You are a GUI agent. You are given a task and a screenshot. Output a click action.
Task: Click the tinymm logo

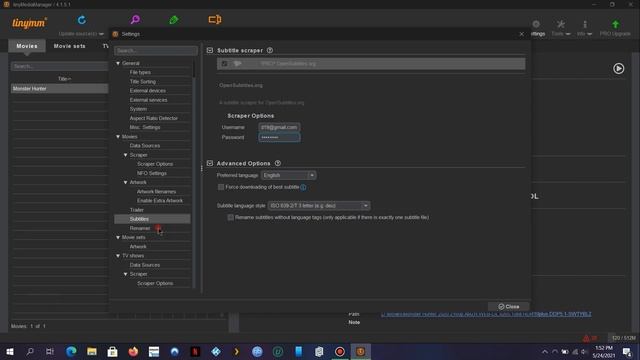29,23
